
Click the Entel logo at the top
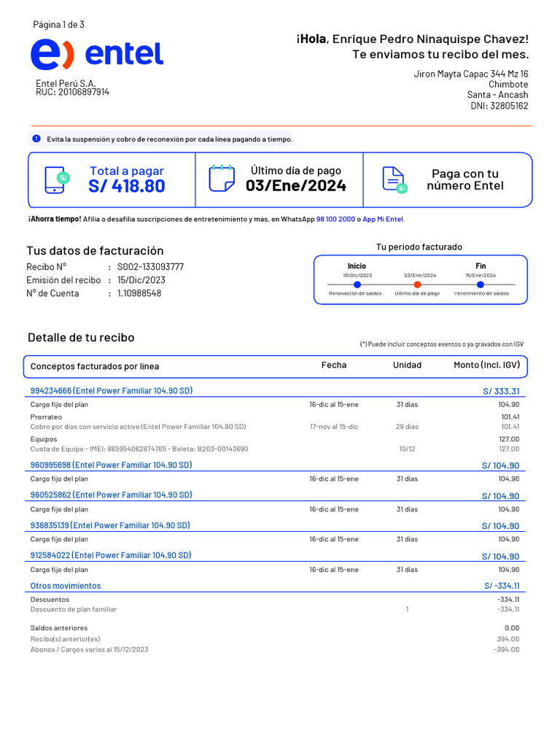coord(97,54)
